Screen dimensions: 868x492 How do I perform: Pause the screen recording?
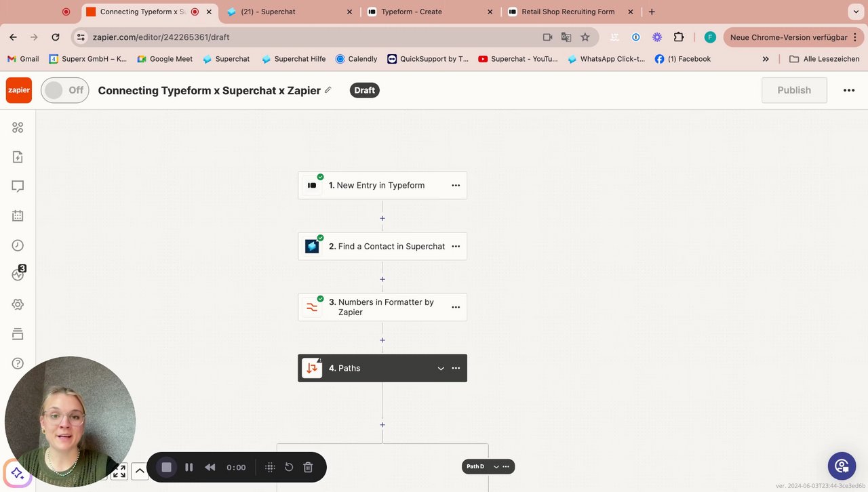pyautogui.click(x=189, y=467)
